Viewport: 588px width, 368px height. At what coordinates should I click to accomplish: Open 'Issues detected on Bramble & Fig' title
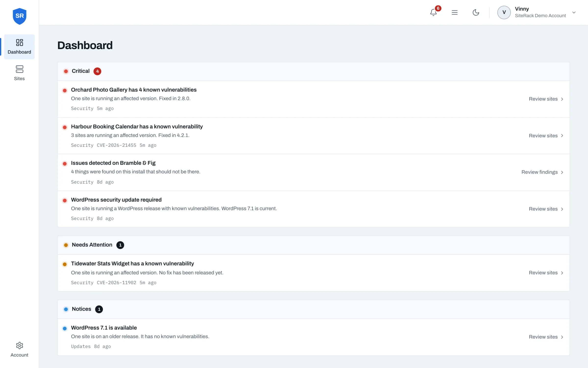113,163
